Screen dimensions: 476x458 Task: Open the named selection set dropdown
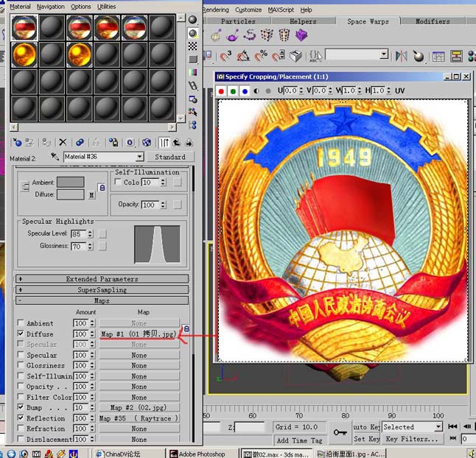384,54
